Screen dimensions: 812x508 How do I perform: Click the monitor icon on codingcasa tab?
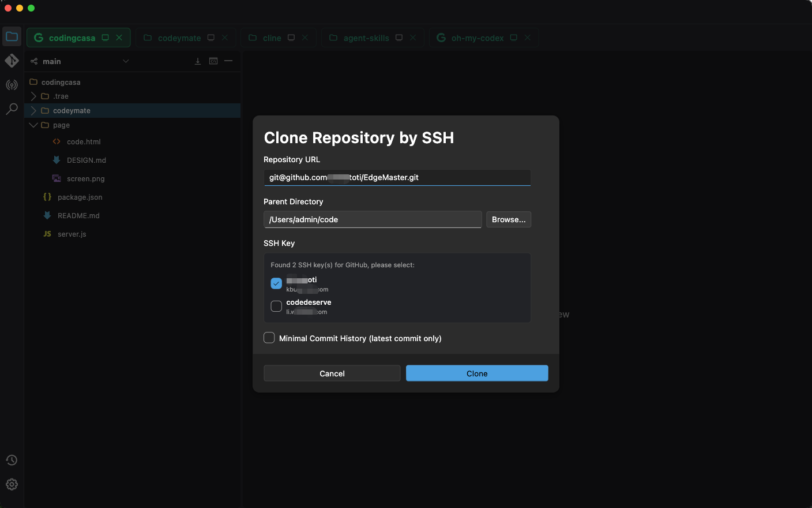pos(105,38)
